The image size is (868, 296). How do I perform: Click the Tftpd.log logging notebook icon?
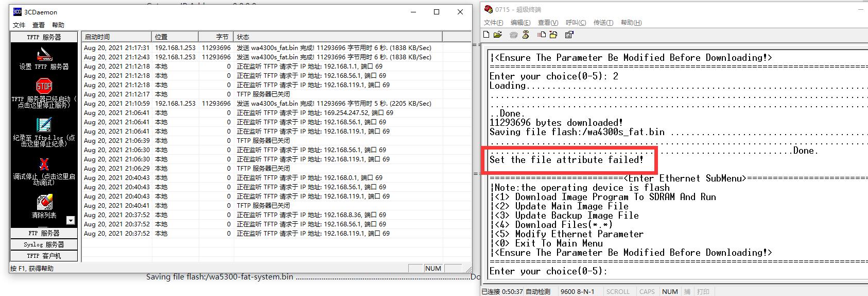click(x=44, y=125)
